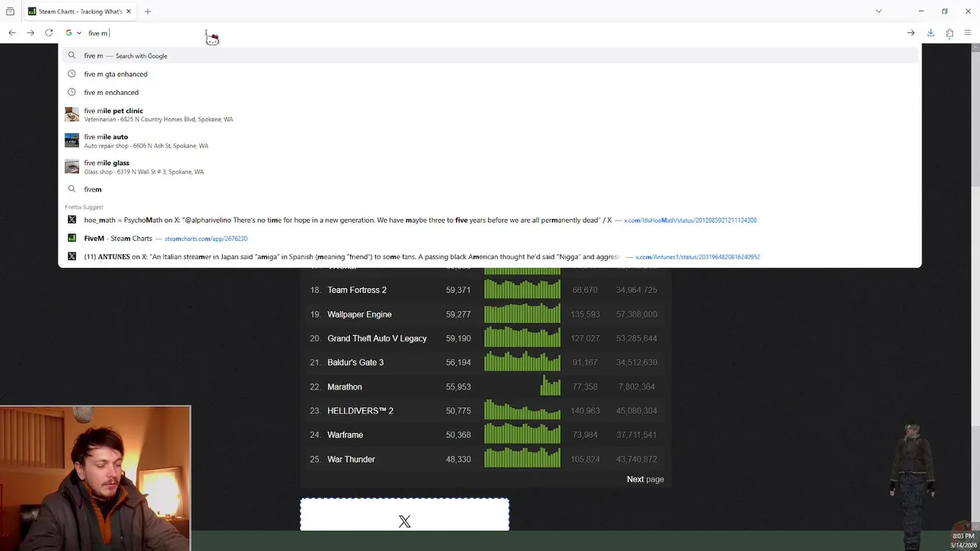The image size is (980, 551).
Task: Open Marathon game page
Action: tap(345, 387)
